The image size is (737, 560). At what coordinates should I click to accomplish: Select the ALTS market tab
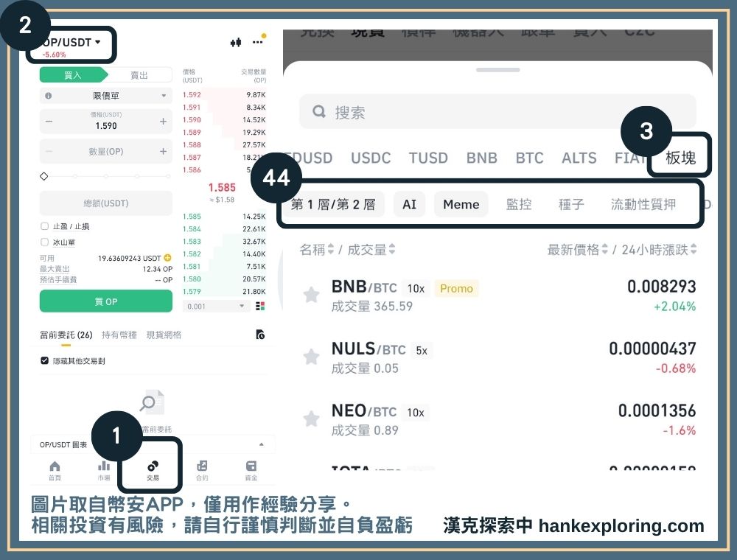(579, 158)
